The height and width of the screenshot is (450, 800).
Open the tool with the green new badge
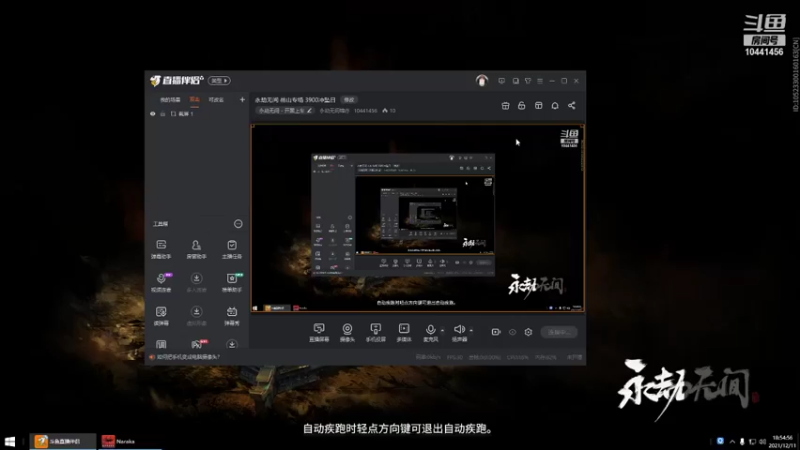tap(232, 283)
